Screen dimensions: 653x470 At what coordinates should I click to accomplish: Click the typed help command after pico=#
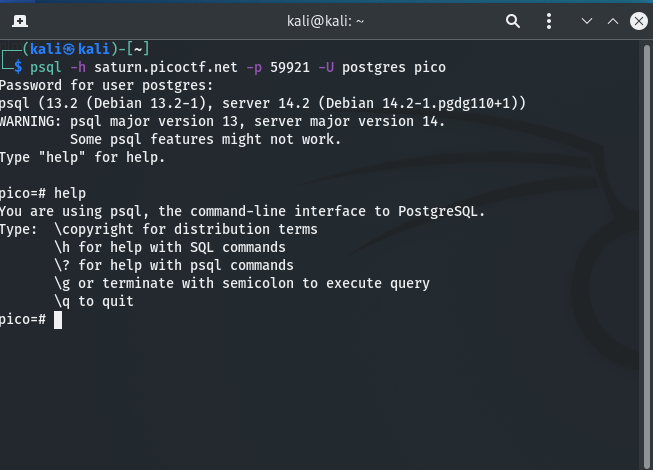70,193
